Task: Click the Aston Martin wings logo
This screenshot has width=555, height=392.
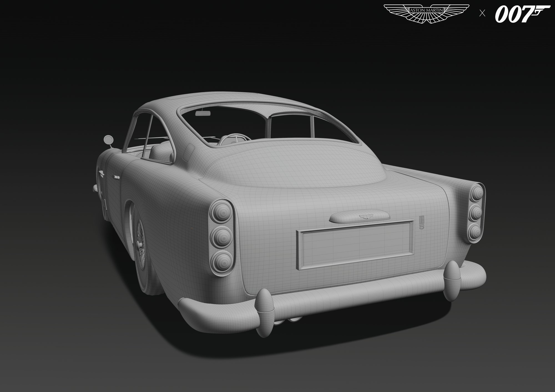Action: point(426,14)
